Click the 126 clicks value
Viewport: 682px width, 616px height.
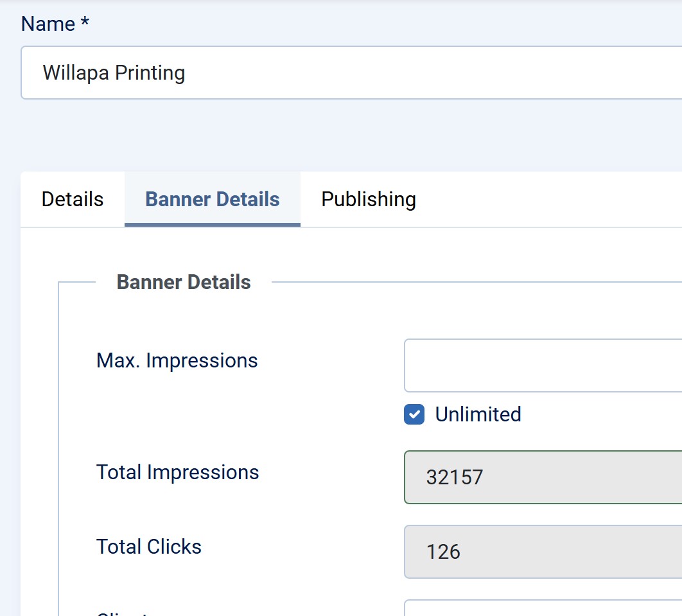443,552
